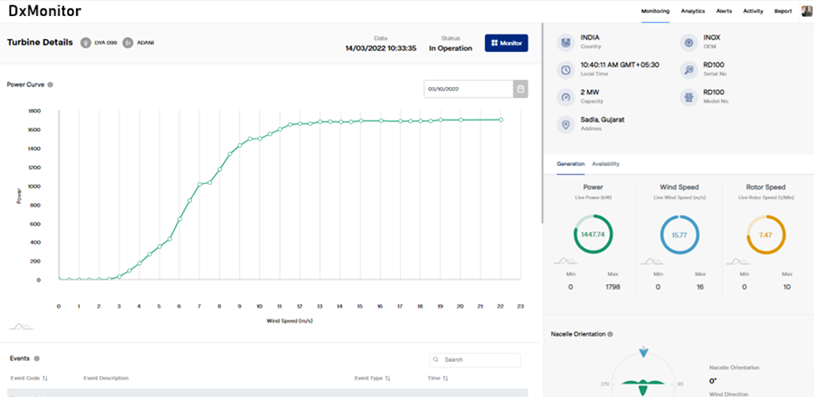Click the Sadla, Gujarat address pin icon

[x=565, y=125]
